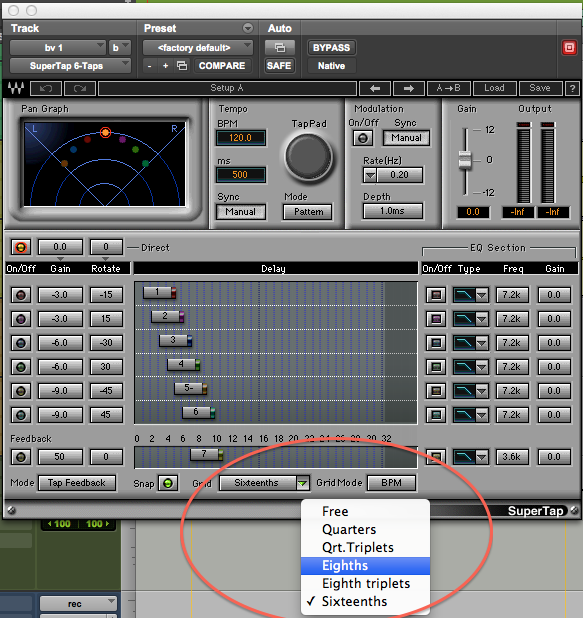Click the Load button
Viewport: 583px width, 618px height.
click(494, 88)
